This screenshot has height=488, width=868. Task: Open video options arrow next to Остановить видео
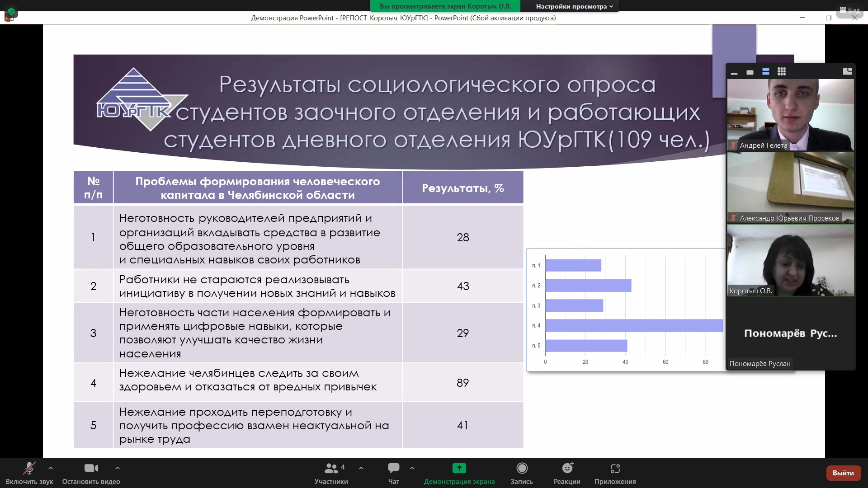pos(118,468)
